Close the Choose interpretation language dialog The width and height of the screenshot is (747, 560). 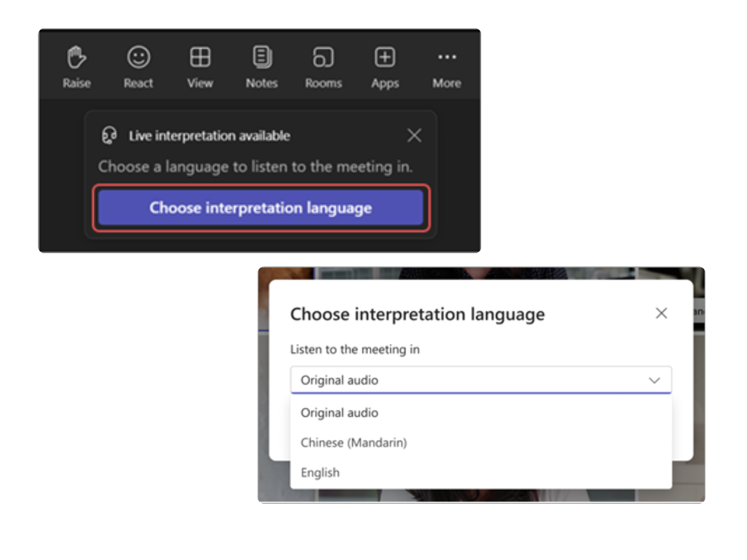pyautogui.click(x=661, y=313)
